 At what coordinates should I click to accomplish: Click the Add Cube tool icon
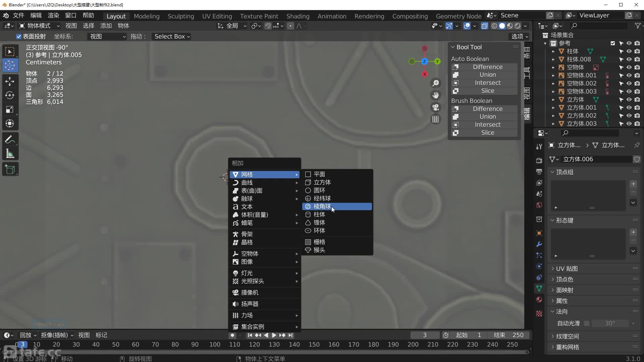10,170
